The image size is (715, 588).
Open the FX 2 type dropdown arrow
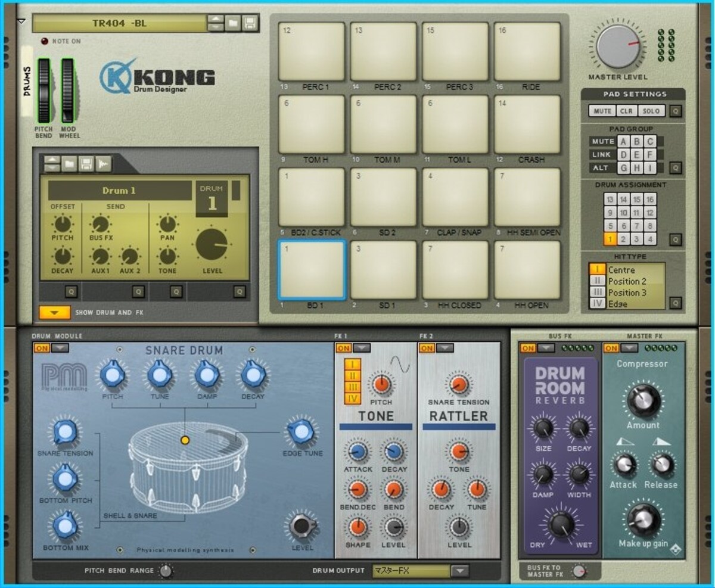[x=446, y=348]
